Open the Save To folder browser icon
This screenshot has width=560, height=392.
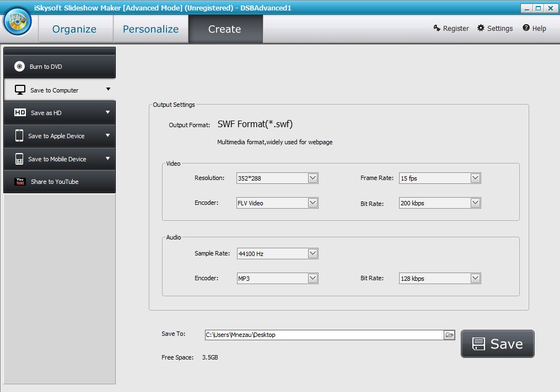pyautogui.click(x=449, y=334)
